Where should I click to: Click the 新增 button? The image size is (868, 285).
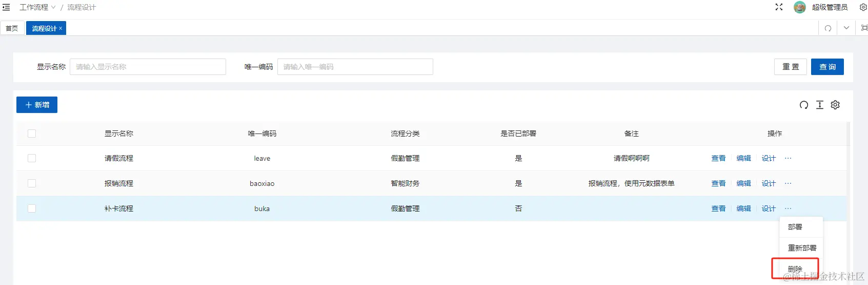tap(37, 105)
